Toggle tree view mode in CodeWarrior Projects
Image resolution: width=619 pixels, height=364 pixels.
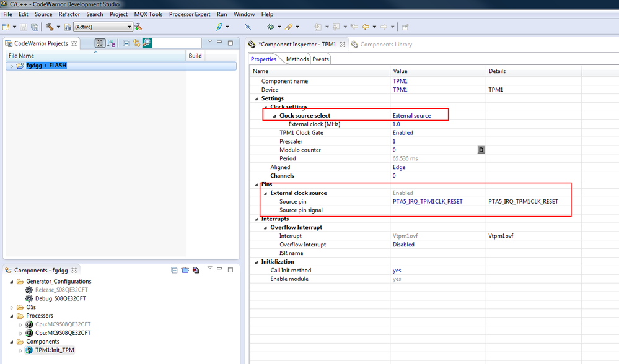point(100,43)
